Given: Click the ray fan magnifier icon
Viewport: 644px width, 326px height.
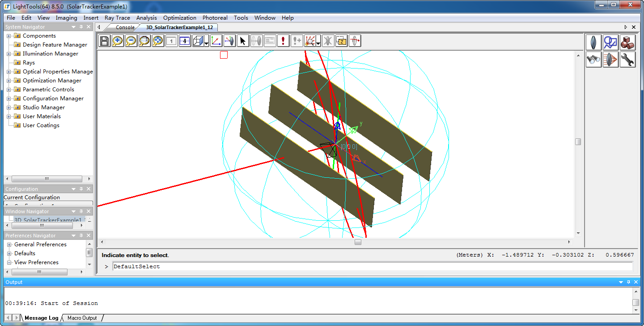Looking at the screenshot, I should pyautogui.click(x=310, y=41).
